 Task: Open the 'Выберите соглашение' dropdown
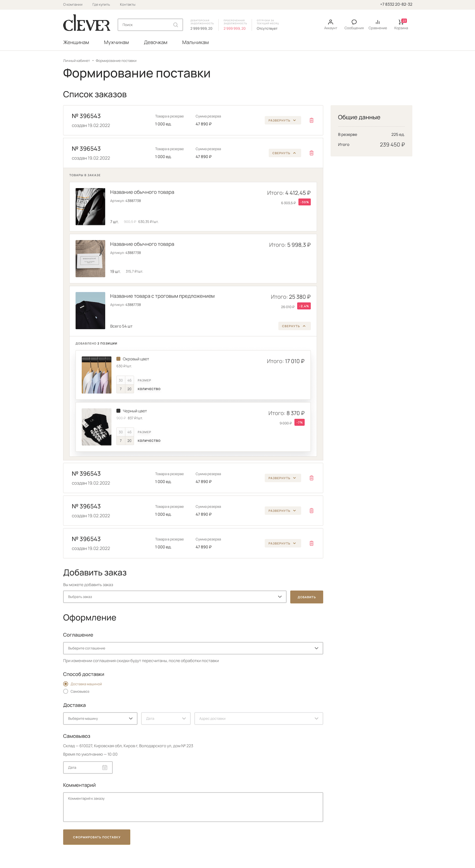[x=193, y=648]
